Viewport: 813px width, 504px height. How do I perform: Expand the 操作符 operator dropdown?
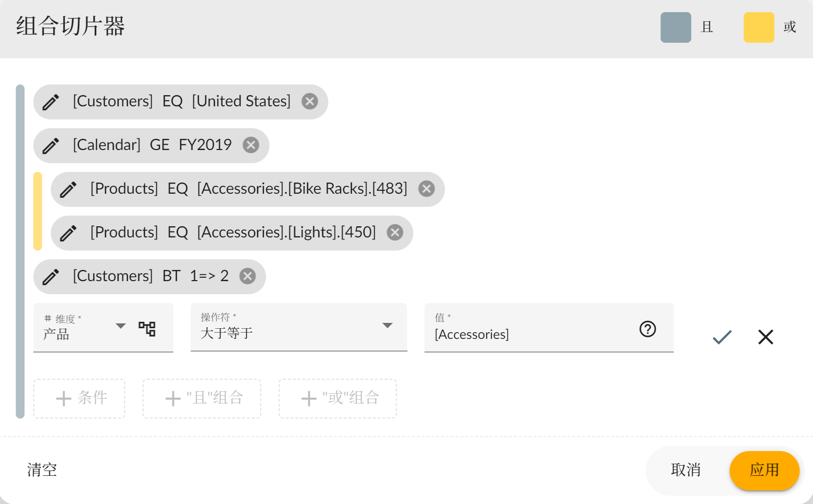click(x=387, y=326)
